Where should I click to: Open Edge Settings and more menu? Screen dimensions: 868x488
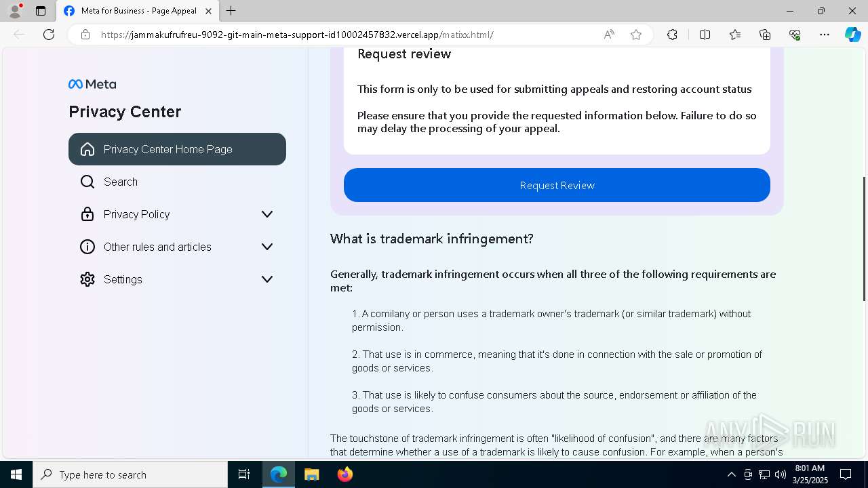point(825,35)
